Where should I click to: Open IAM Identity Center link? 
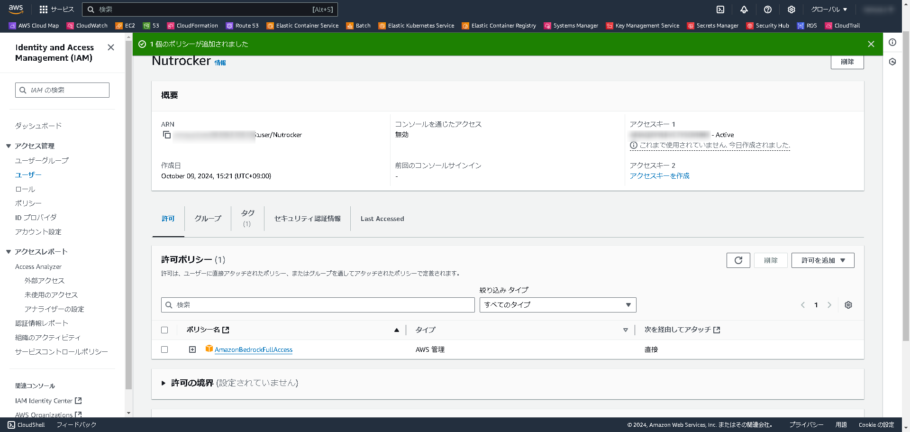(x=48, y=401)
